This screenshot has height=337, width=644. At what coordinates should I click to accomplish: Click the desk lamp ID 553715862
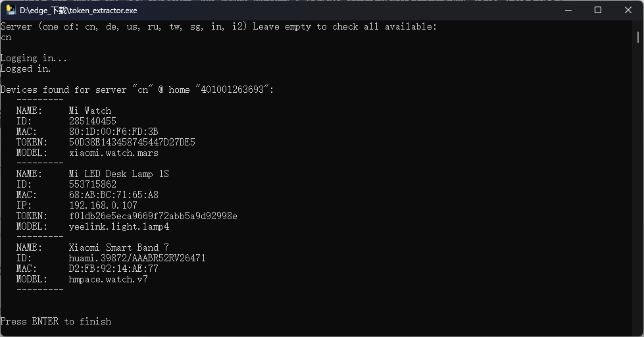(92, 184)
